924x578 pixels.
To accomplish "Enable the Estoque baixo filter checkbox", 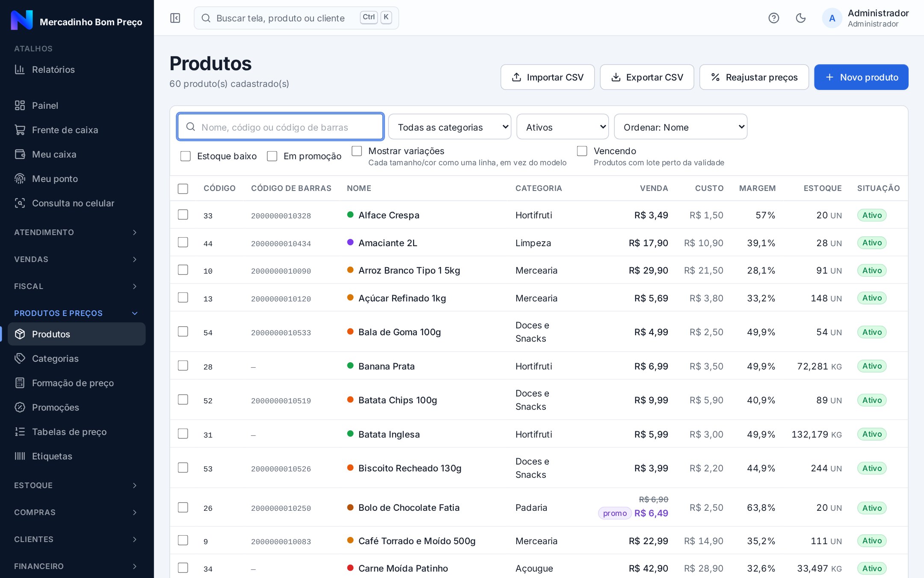I will (185, 156).
